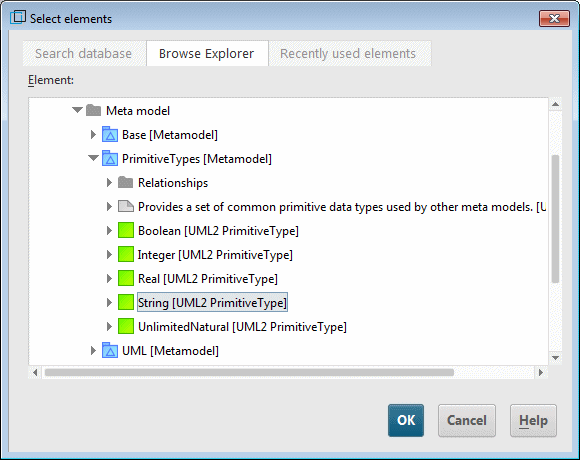Click the green icon next to Integer

(x=126, y=254)
